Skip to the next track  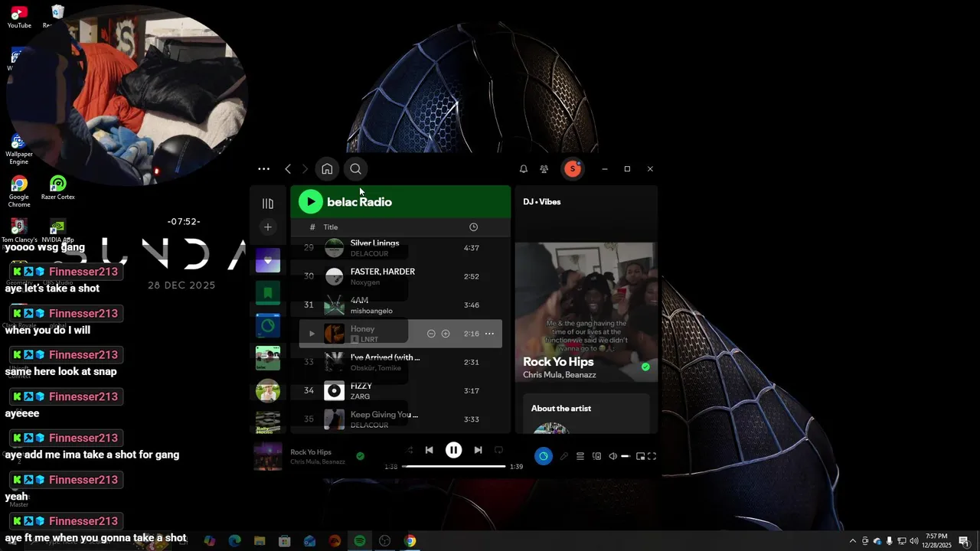click(478, 450)
